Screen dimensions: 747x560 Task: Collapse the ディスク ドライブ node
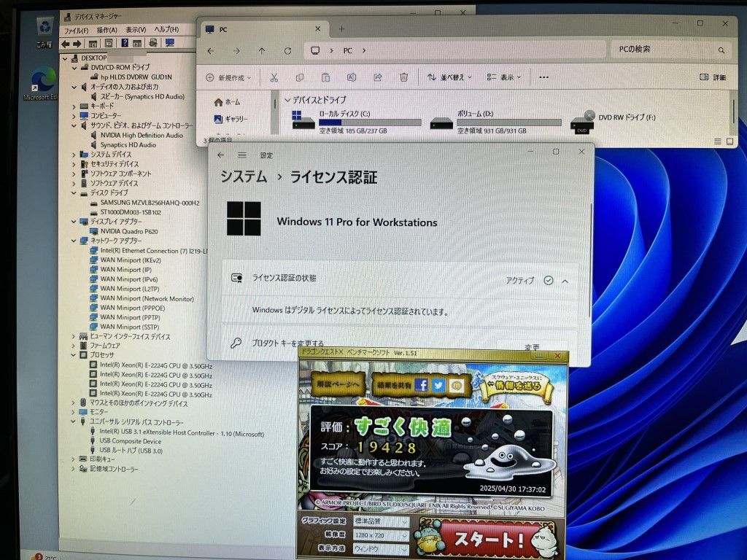pyautogui.click(x=74, y=192)
